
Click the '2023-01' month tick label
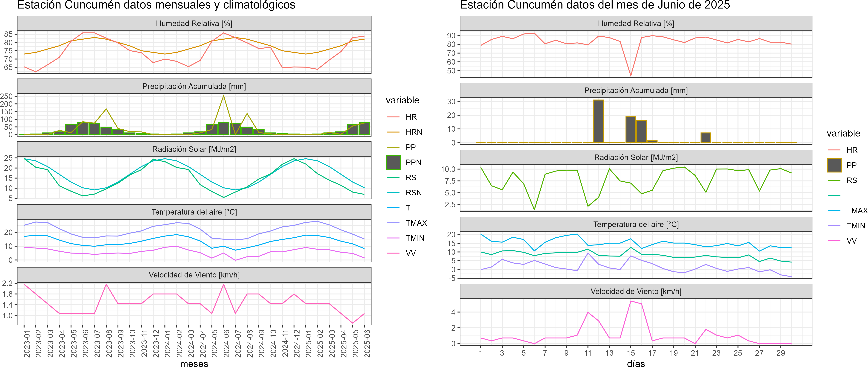click(x=27, y=343)
